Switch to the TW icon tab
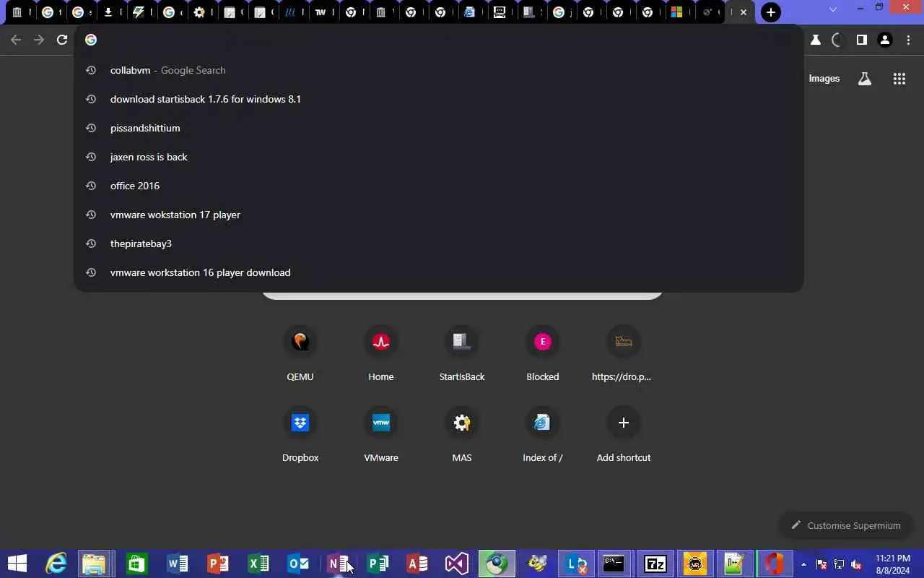 tap(323, 12)
